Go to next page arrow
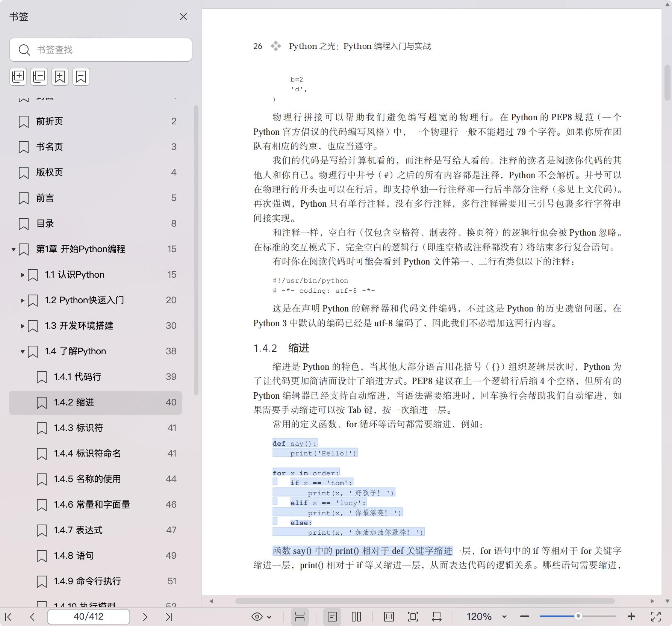 145,617
